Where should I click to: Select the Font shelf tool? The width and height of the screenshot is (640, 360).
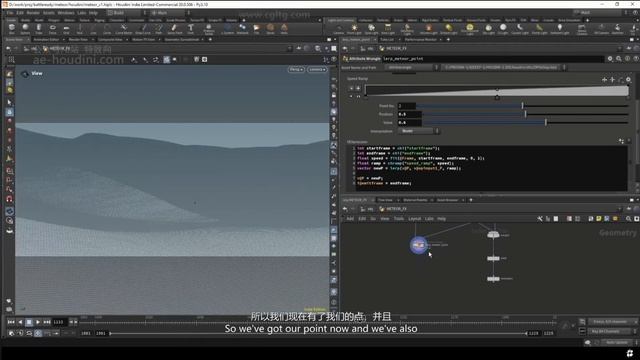coord(191,29)
